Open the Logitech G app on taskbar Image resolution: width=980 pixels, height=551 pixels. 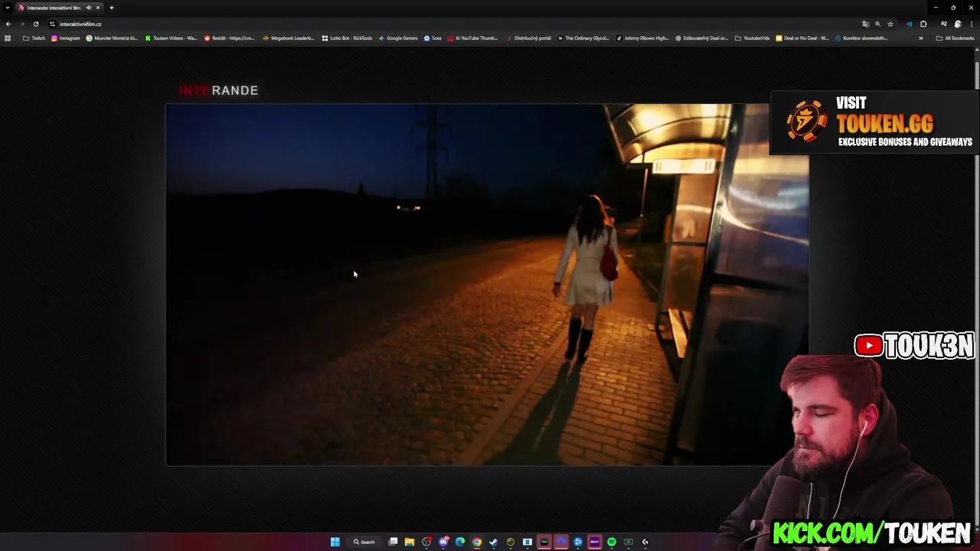pyautogui.click(x=645, y=542)
